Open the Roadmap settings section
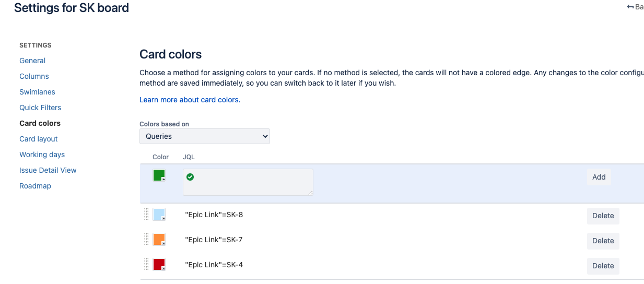 (x=35, y=186)
